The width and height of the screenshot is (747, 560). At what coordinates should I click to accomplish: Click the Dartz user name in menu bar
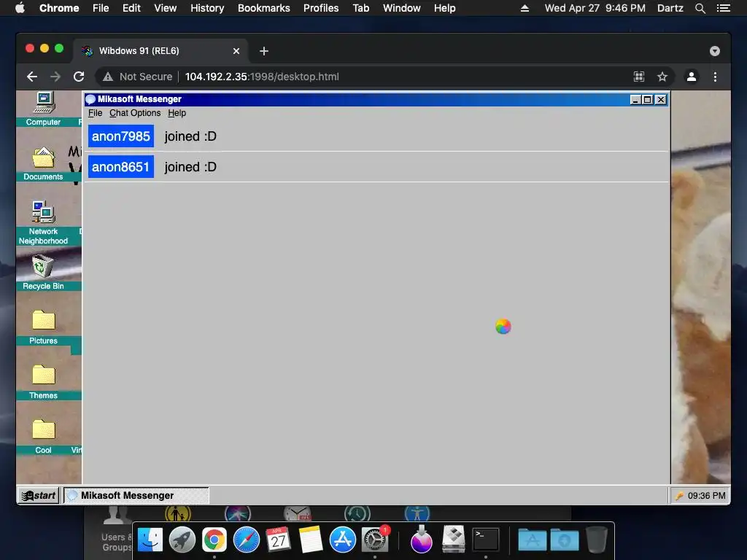click(x=670, y=8)
